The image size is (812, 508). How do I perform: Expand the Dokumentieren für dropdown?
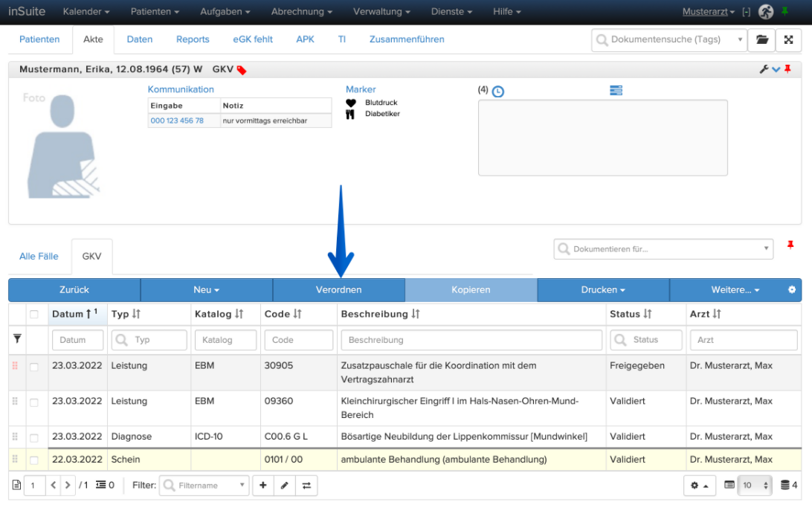click(x=766, y=248)
